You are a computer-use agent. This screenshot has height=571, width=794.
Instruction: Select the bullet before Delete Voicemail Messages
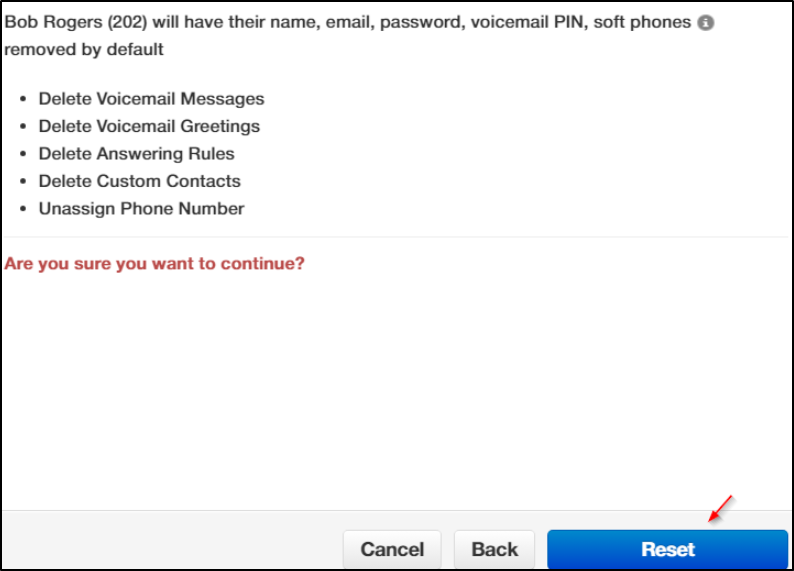[23, 99]
